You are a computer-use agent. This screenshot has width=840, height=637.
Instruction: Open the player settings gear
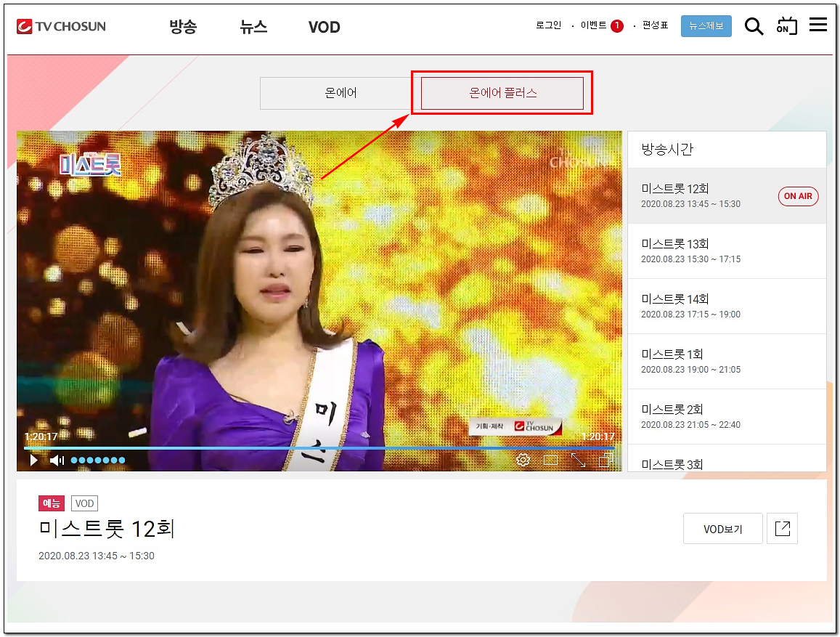(523, 460)
